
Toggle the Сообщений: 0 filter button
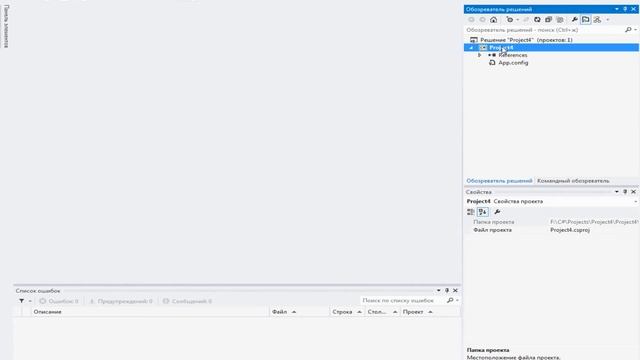pyautogui.click(x=187, y=301)
